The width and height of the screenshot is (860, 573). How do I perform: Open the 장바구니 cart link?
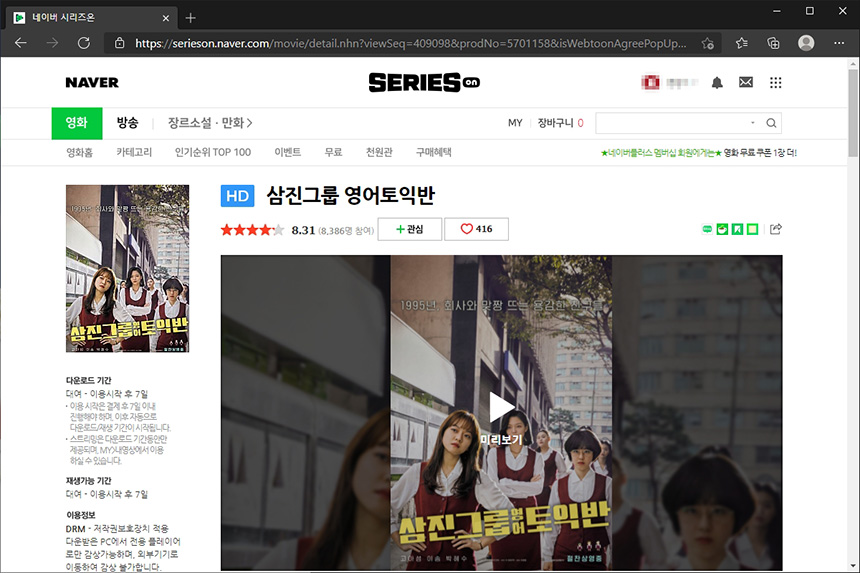coord(561,123)
